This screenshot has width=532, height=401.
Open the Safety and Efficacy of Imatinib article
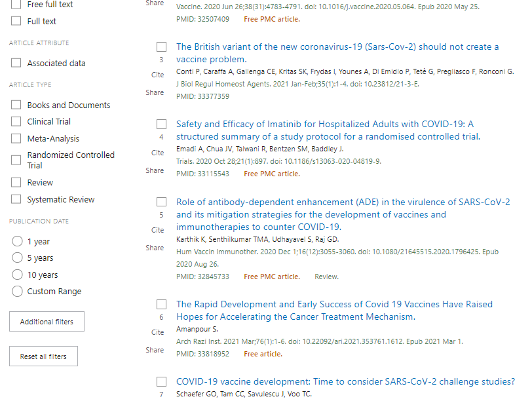coord(328,130)
